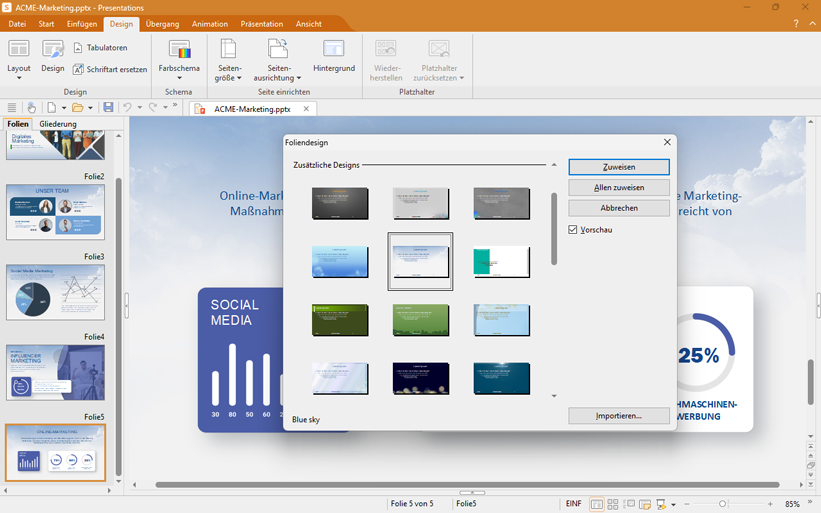Choose the night sky bokeh design thumbnail
Image resolution: width=821 pixels, height=513 pixels.
point(421,378)
